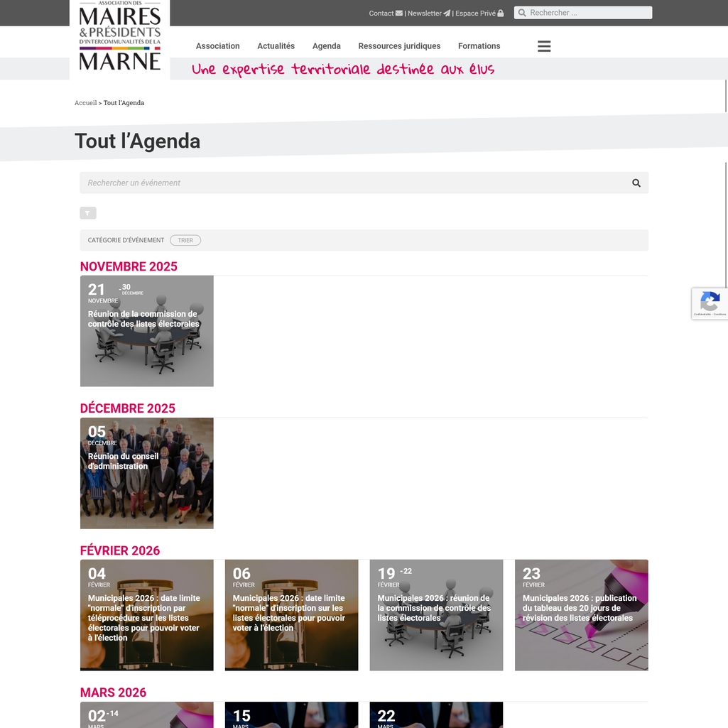The width and height of the screenshot is (728, 728).
Task: Click the event search magnifier icon
Action: coord(636,183)
